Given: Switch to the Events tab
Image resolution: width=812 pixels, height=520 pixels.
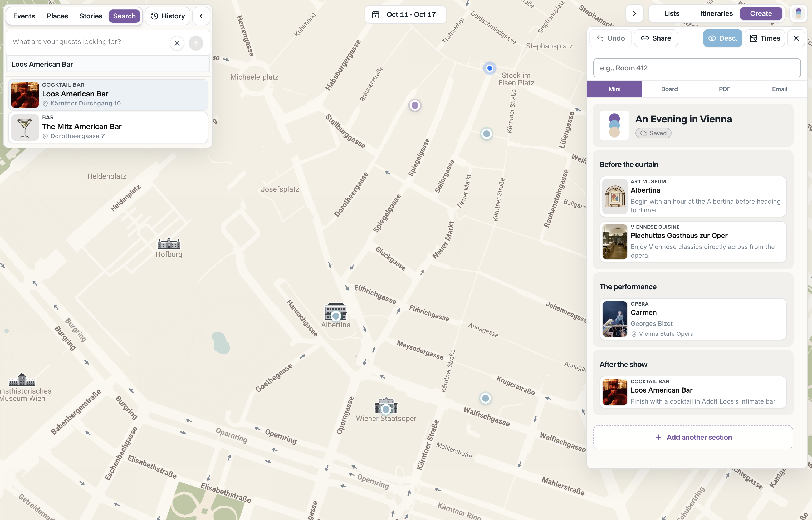Looking at the screenshot, I should 24,16.
